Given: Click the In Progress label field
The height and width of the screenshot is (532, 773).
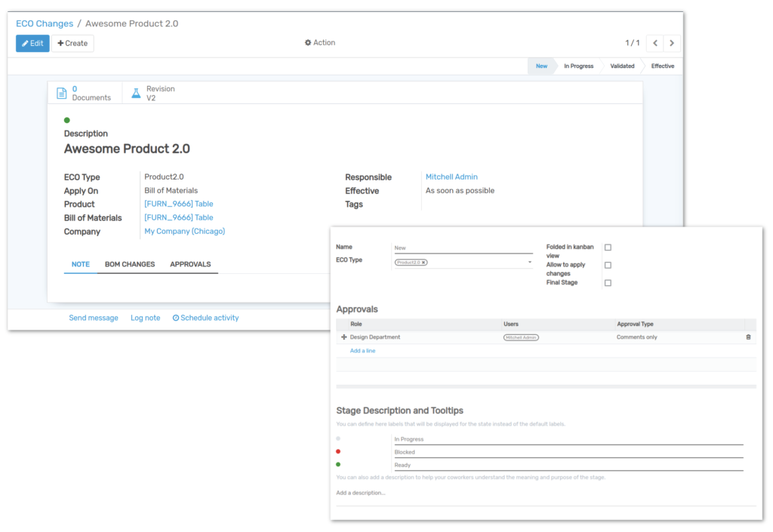Looking at the screenshot, I should 568,439.
